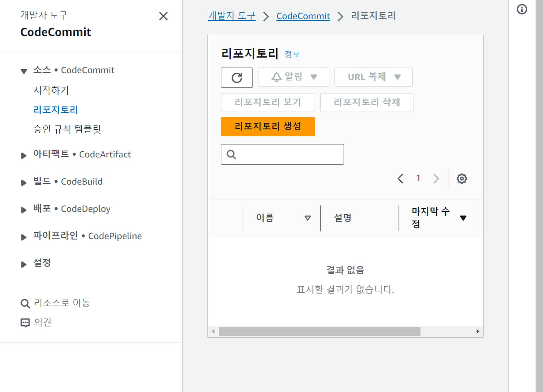This screenshot has height=392, width=543.
Task: Click the page vertical scrollbar
Action: [539, 195]
